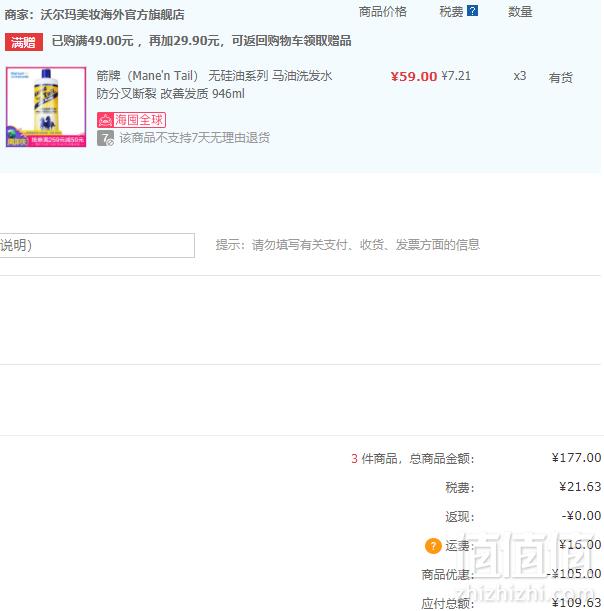Screen dimensions: 604x611
Task: Click the shipping fee value ¥16.00
Action: [580, 545]
